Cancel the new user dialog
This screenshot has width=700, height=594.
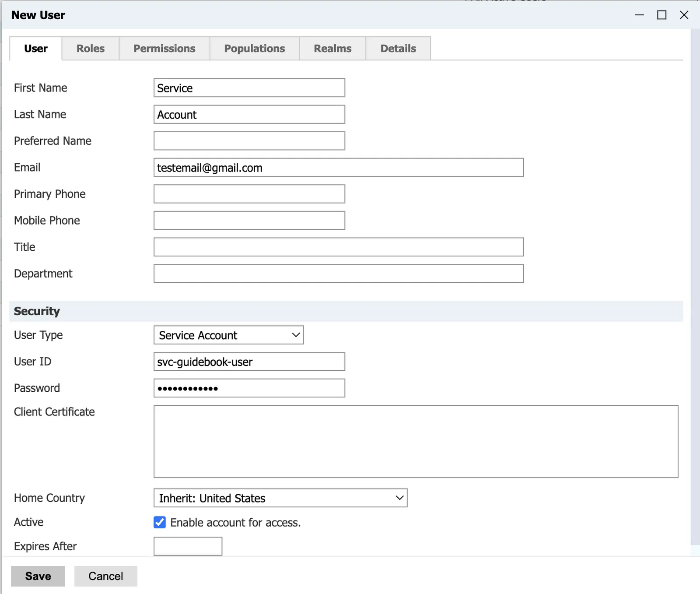106,576
